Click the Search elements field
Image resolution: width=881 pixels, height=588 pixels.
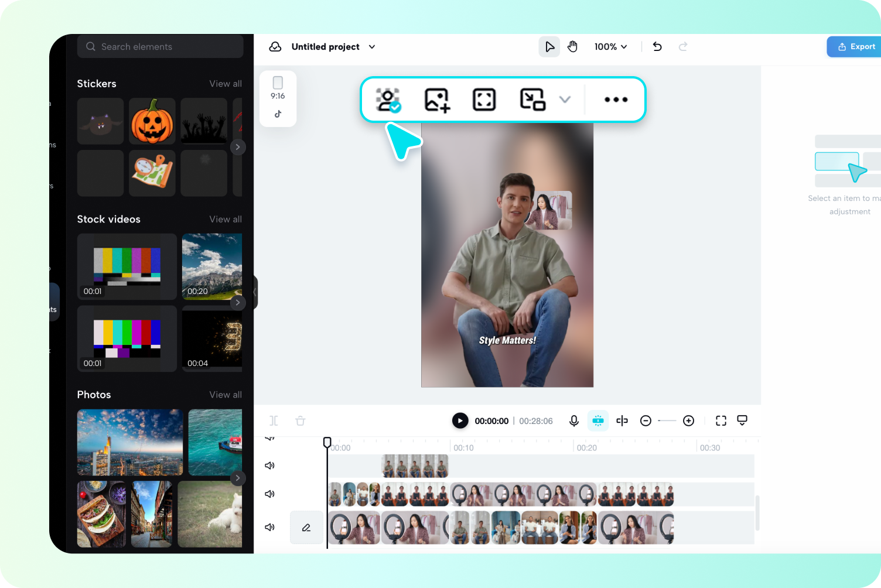160,46
